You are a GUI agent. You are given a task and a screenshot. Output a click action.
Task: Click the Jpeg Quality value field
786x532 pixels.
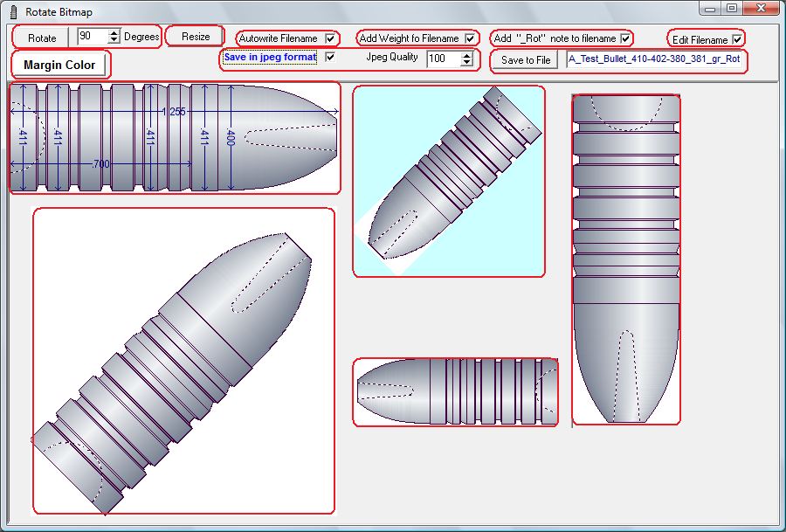point(442,59)
